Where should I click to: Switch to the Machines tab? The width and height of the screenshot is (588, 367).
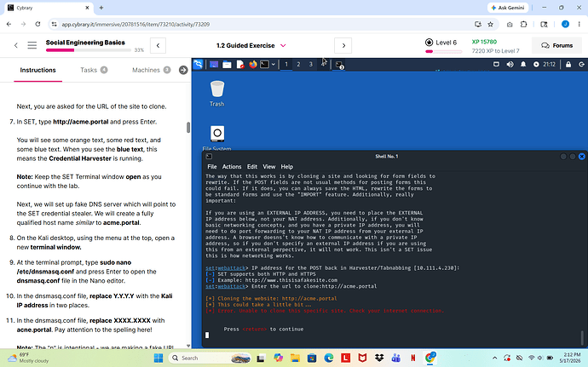tap(151, 70)
